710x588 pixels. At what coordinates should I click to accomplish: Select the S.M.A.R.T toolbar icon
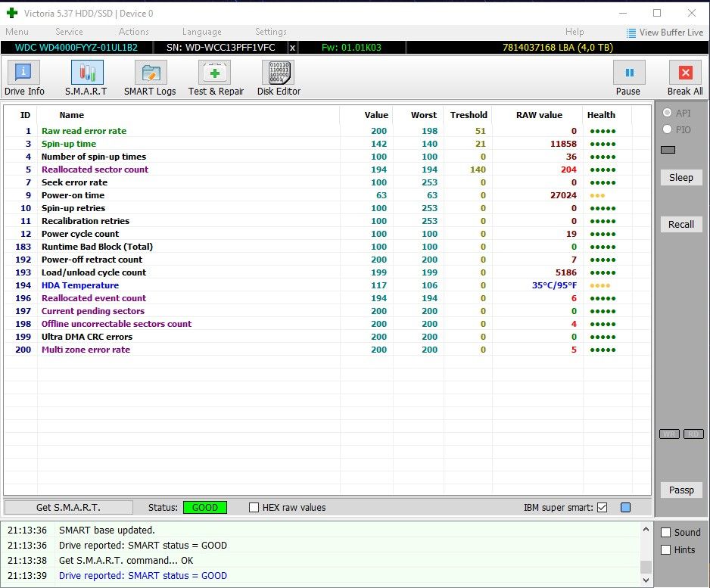[87, 73]
